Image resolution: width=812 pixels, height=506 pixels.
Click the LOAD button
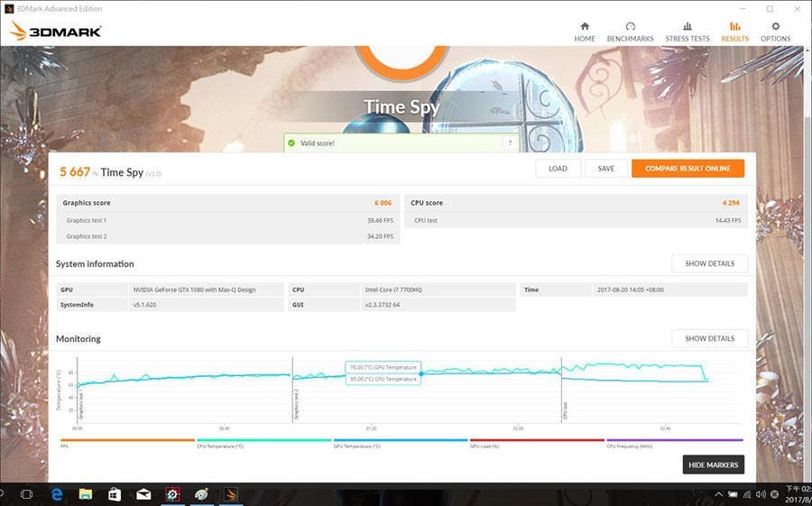[558, 169]
